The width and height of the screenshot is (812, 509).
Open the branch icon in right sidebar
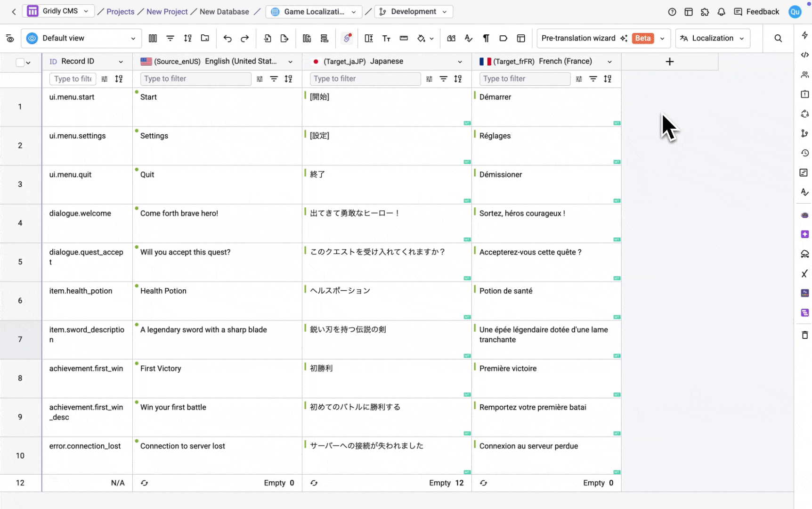coord(804,133)
